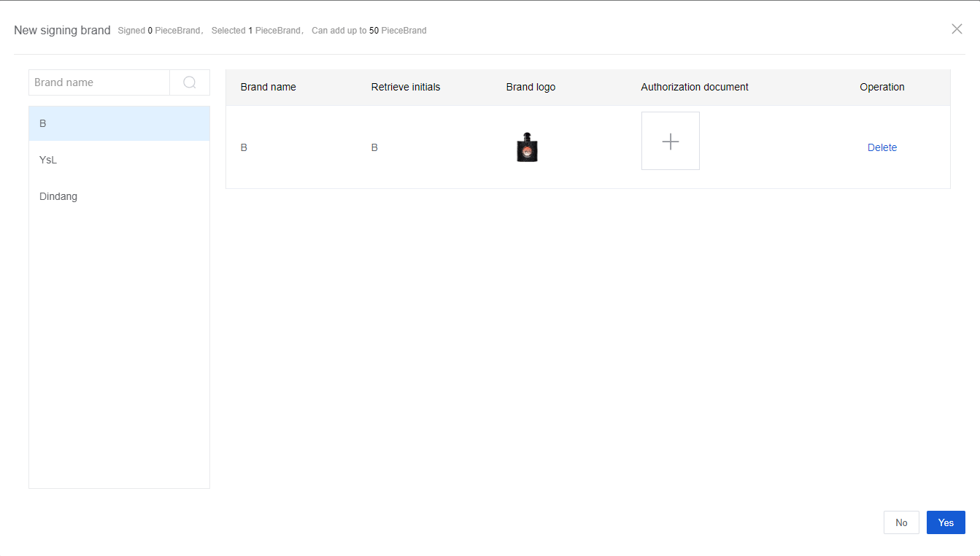
Task: Select Dindang in the brand list
Action: [119, 196]
